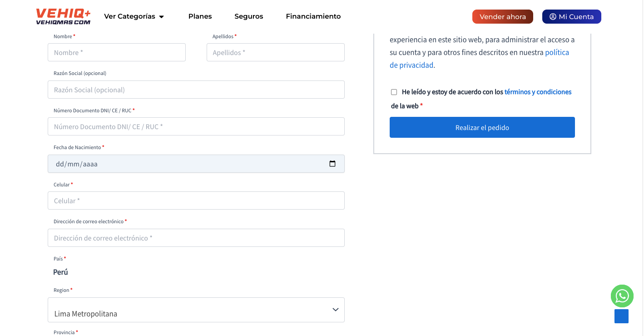This screenshot has height=336, width=644.
Task: Select Financiamiento in the navigation bar
Action: click(x=313, y=16)
